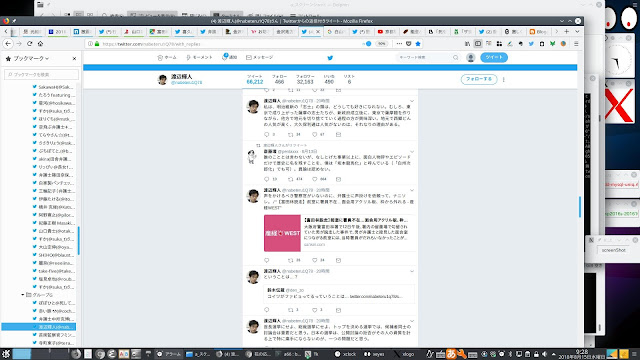
Task: Toggle the sidebar toolbar icon
Action: (478, 44)
